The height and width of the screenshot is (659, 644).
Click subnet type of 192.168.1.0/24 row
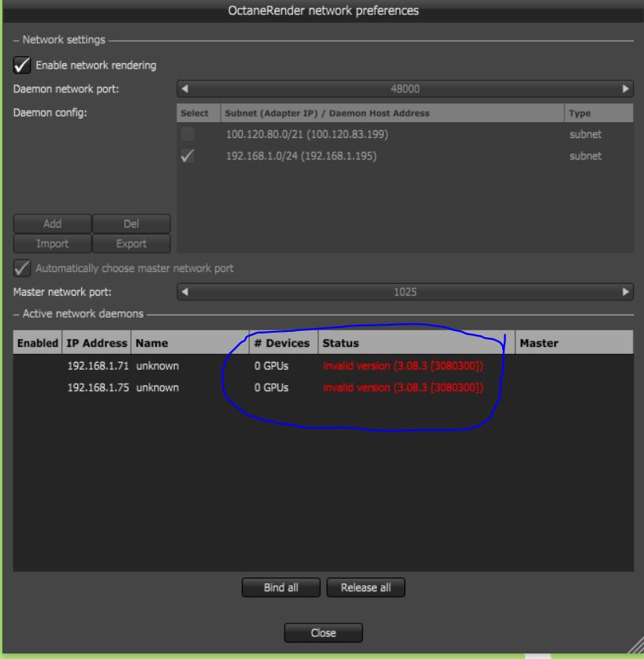coord(585,156)
